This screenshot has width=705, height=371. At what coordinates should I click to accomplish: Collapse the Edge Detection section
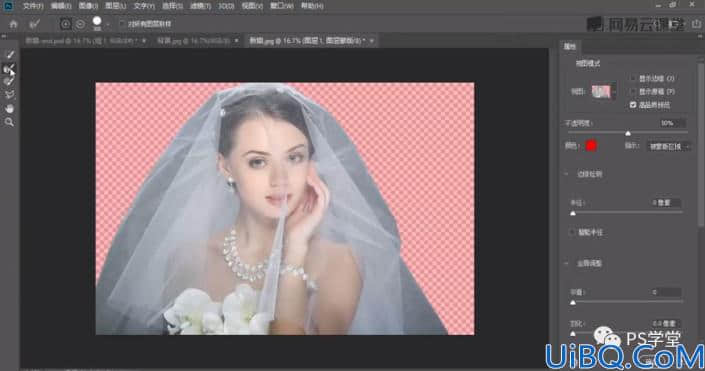pos(567,174)
